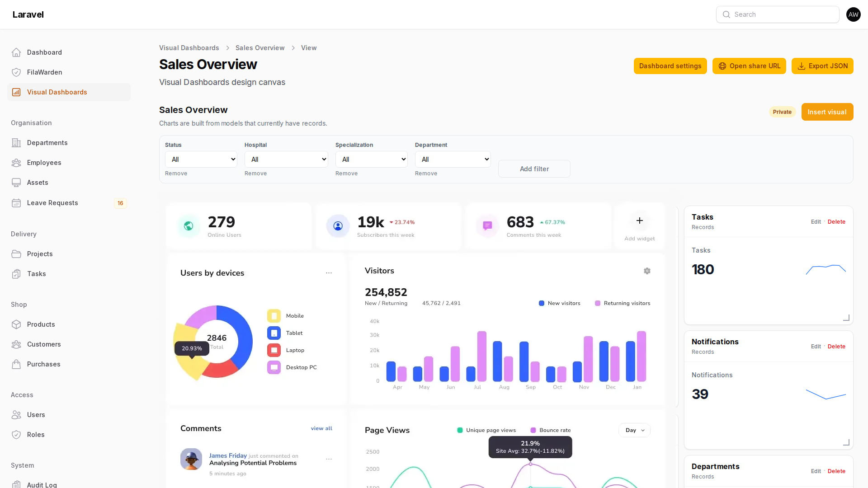
Task: Click the Projects folder icon
Action: coord(16,254)
